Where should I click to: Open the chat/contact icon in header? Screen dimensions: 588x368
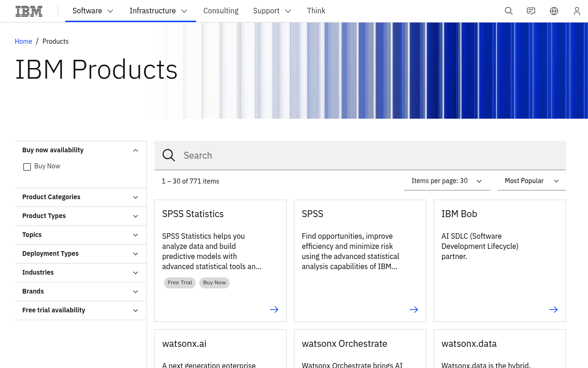531,11
